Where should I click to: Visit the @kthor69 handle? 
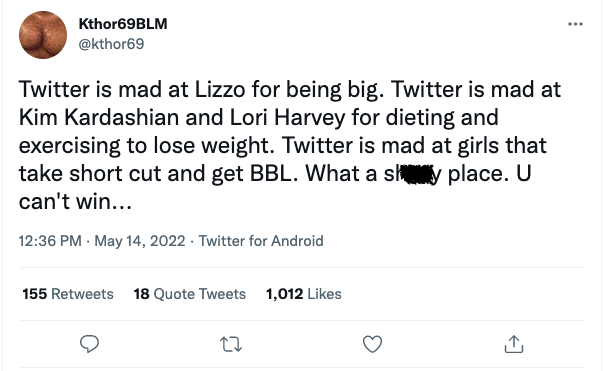[x=111, y=44]
